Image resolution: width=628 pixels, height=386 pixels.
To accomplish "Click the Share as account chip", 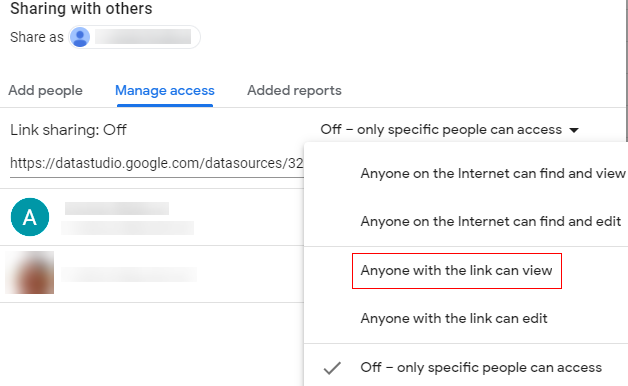I will pyautogui.click(x=134, y=37).
